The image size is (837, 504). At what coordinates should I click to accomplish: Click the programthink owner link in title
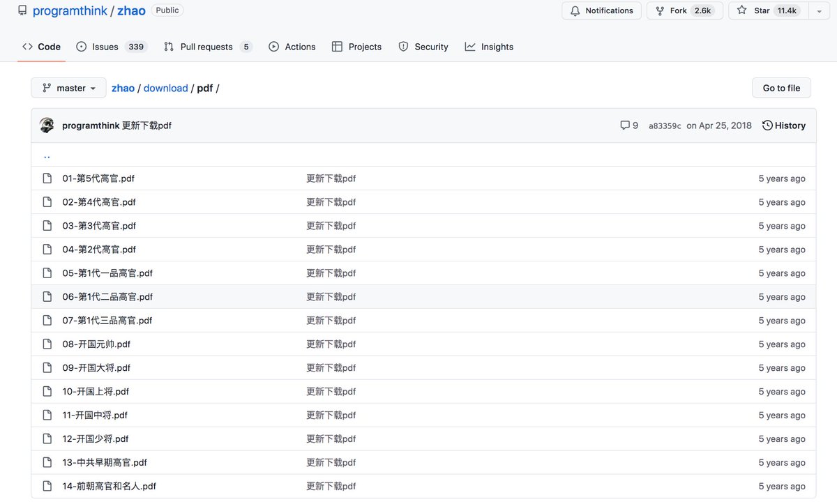point(70,10)
